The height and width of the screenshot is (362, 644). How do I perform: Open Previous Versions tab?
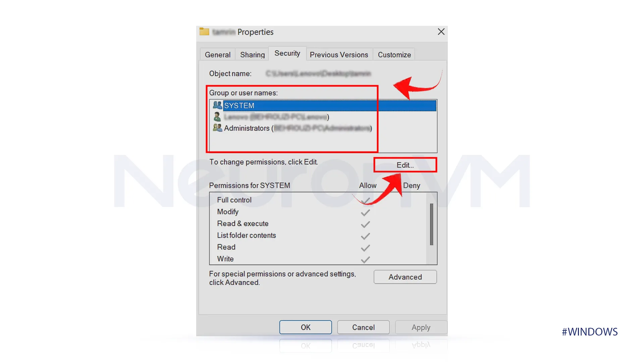coord(338,54)
